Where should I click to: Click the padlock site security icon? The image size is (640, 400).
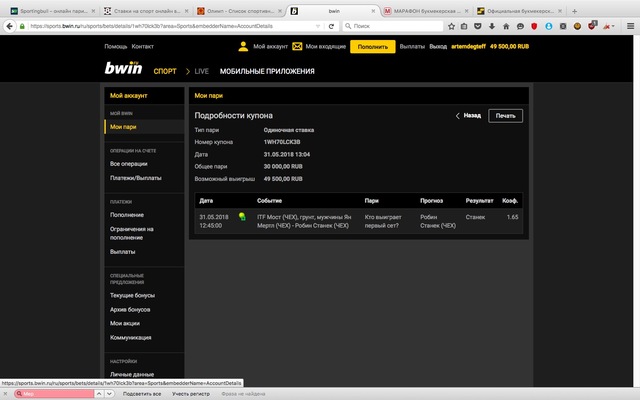coord(22,26)
